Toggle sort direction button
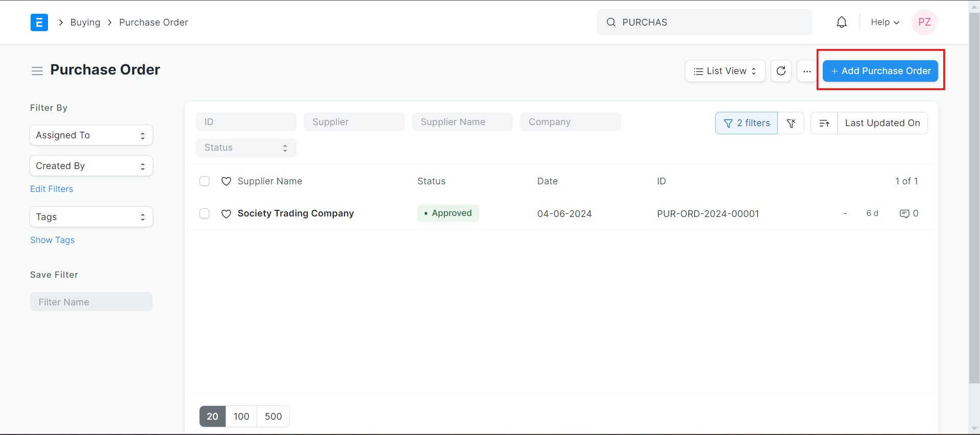 tap(824, 123)
